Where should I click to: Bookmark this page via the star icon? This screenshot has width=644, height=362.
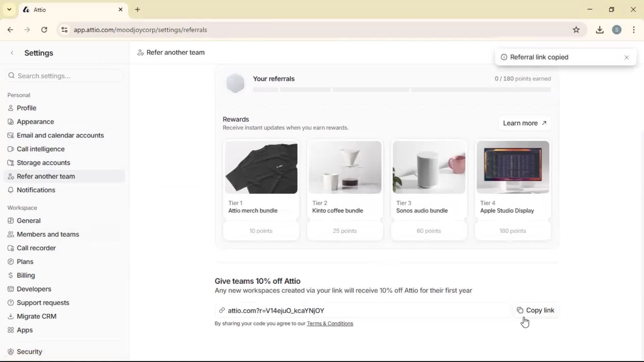[x=577, y=29]
